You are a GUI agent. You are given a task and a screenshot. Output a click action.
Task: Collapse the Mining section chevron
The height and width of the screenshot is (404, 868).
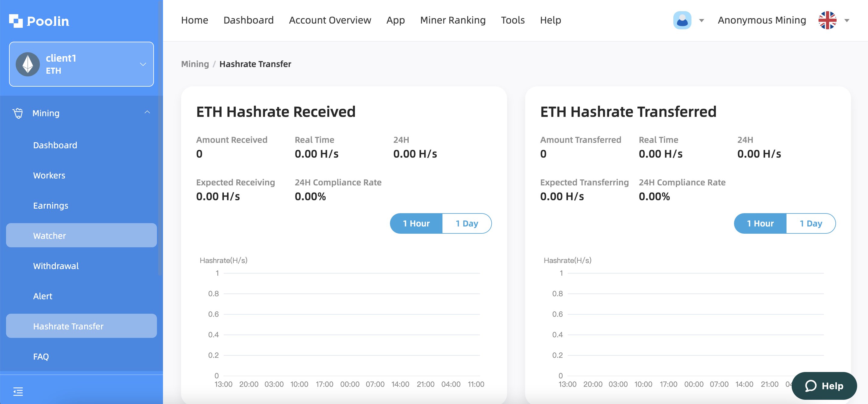click(147, 112)
